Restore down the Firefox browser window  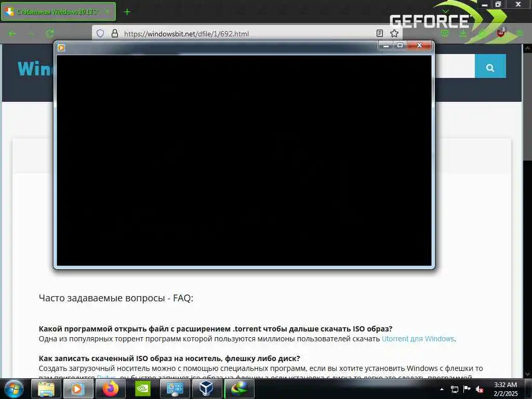(498, 4)
